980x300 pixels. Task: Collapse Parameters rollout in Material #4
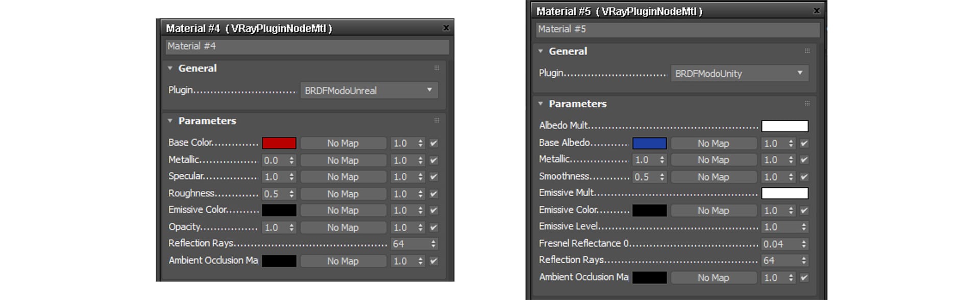tap(170, 121)
